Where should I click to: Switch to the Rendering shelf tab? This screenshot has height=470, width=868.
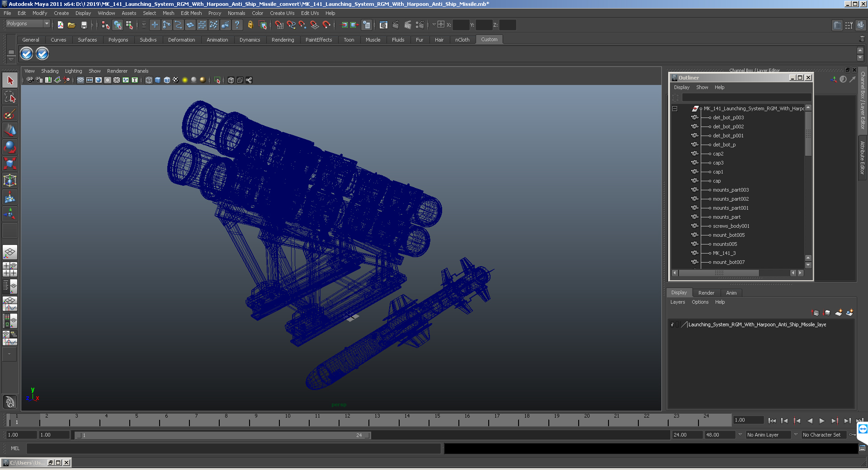pyautogui.click(x=283, y=40)
